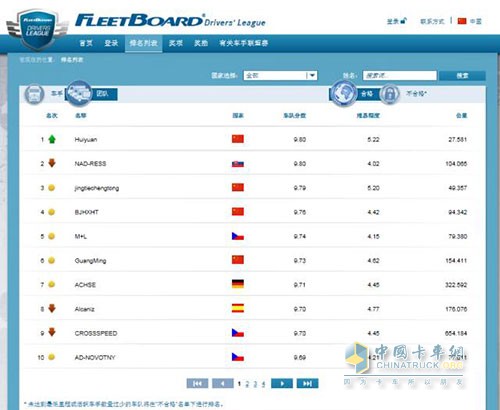Click into the name search input field

tap(400, 75)
